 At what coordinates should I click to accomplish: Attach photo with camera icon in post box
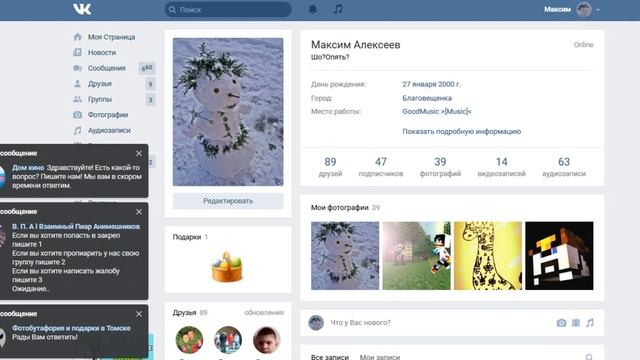[561, 323]
